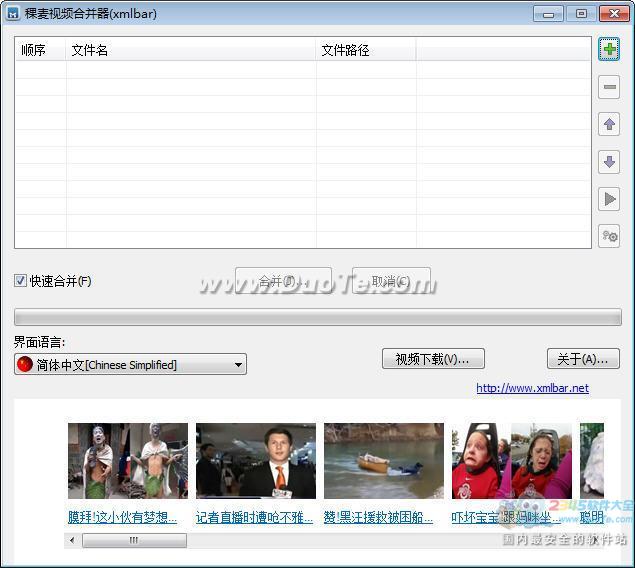The height and width of the screenshot is (568, 635).
Task: Click the 关于(A)... about button
Action: (583, 359)
